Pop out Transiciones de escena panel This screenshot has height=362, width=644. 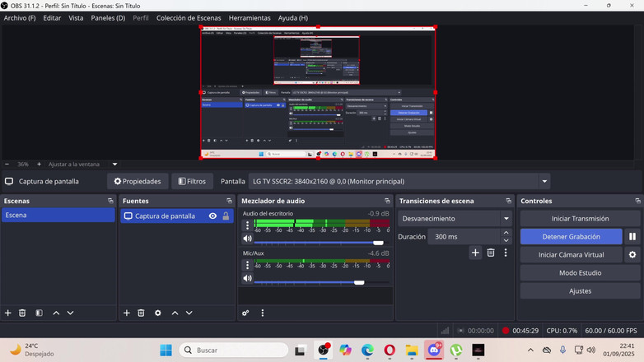(508, 201)
